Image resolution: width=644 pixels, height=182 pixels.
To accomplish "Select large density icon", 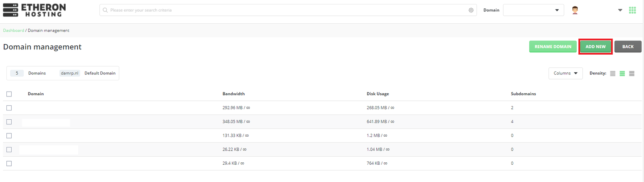I will [632, 74].
